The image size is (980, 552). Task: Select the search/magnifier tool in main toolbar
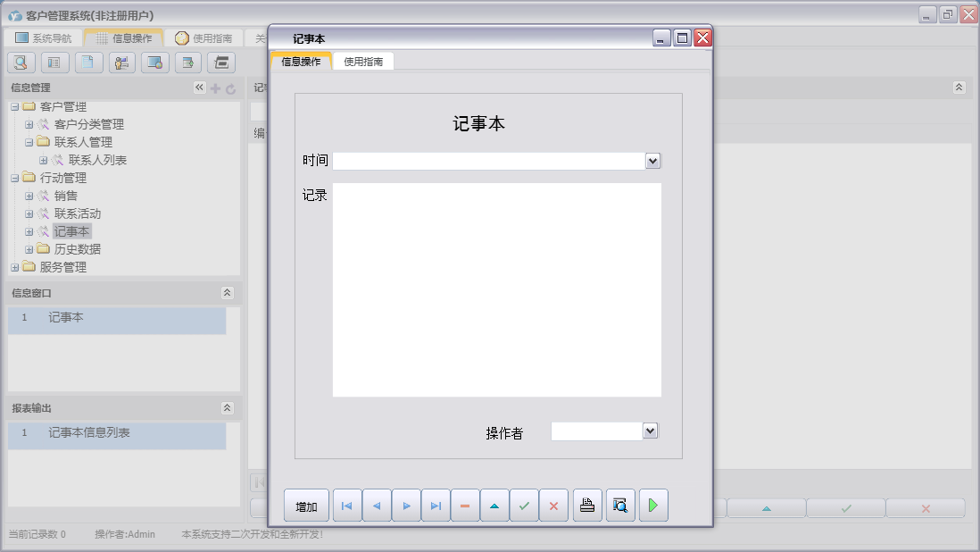(21, 63)
